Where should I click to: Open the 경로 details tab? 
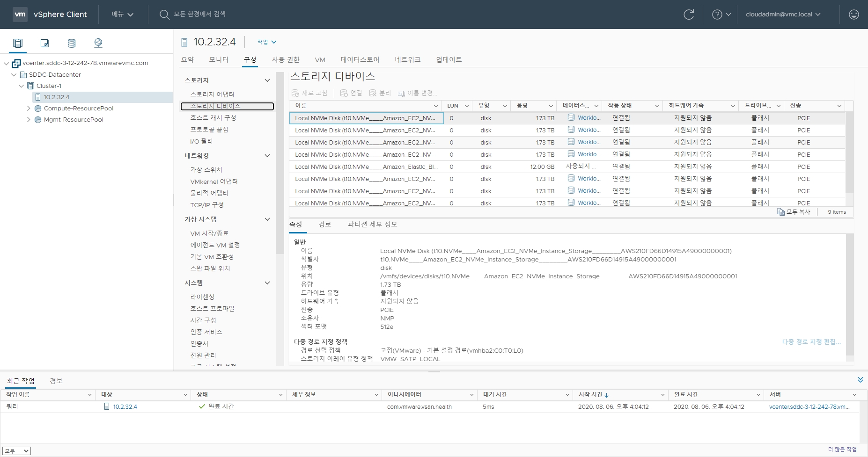(x=325, y=225)
